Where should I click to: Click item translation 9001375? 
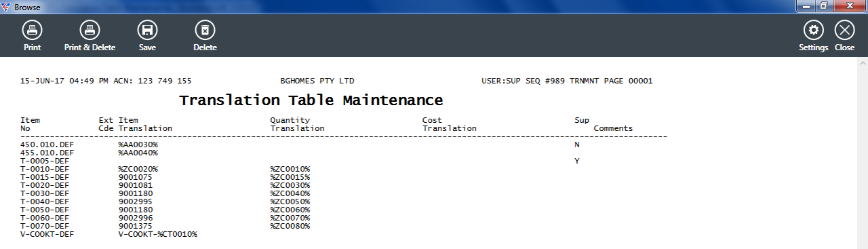[136, 226]
